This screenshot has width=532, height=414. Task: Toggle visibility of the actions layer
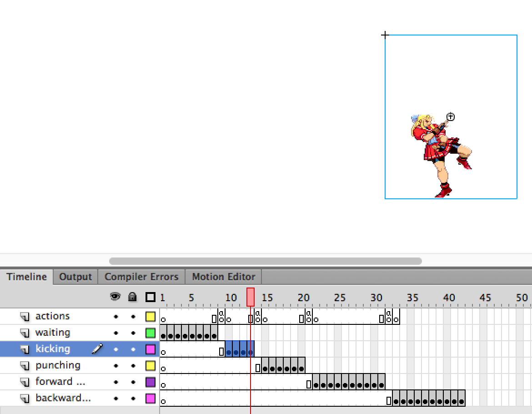click(x=116, y=317)
